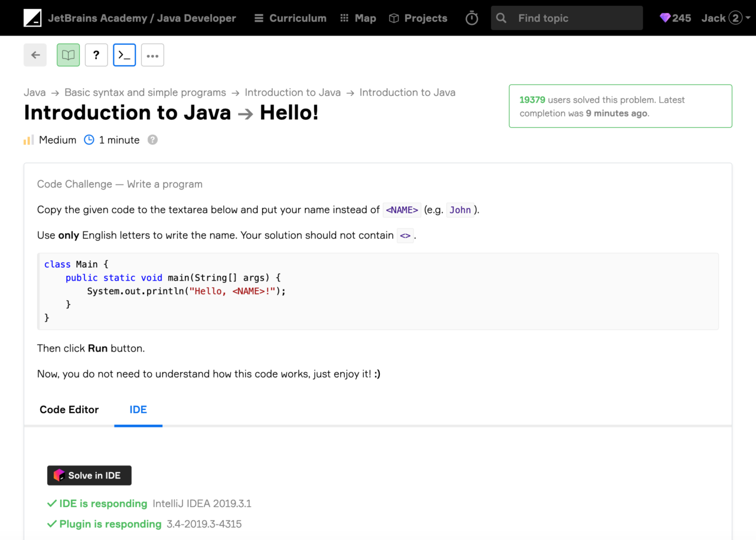Viewport: 756px width, 540px height.
Task: Open the question mark help panel
Action: pyautogui.click(x=96, y=54)
